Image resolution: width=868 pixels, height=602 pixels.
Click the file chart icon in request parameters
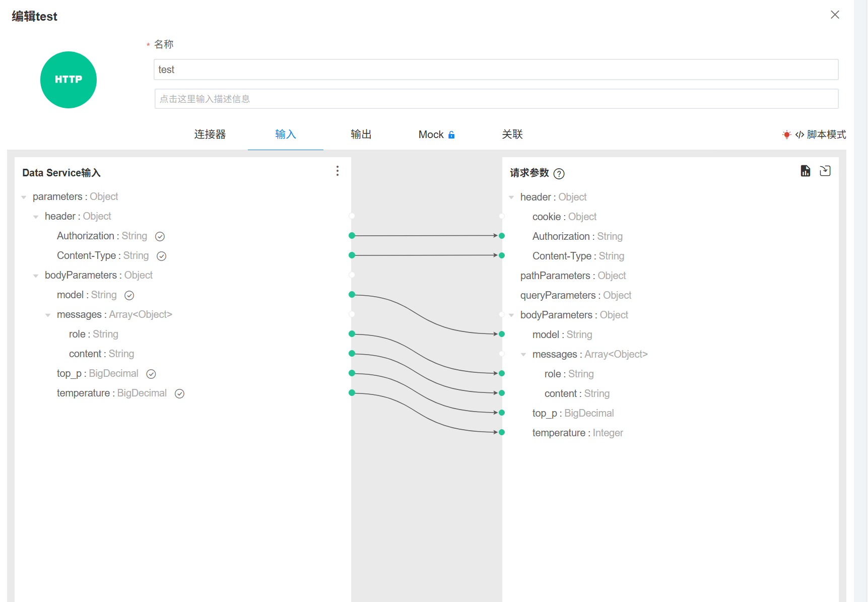click(806, 171)
